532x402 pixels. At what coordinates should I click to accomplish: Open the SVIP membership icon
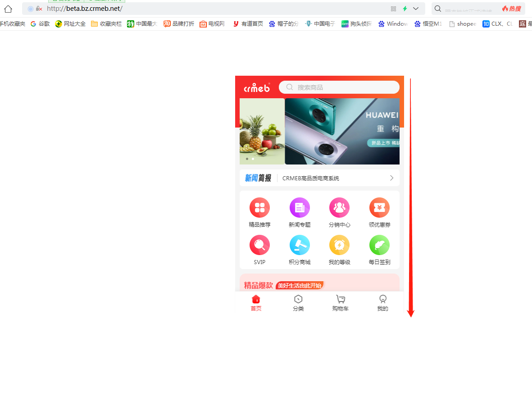pos(259,245)
